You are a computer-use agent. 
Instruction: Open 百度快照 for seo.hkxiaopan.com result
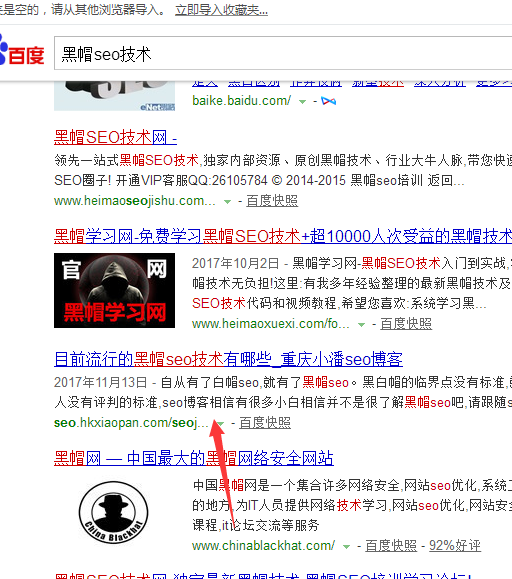(265, 423)
